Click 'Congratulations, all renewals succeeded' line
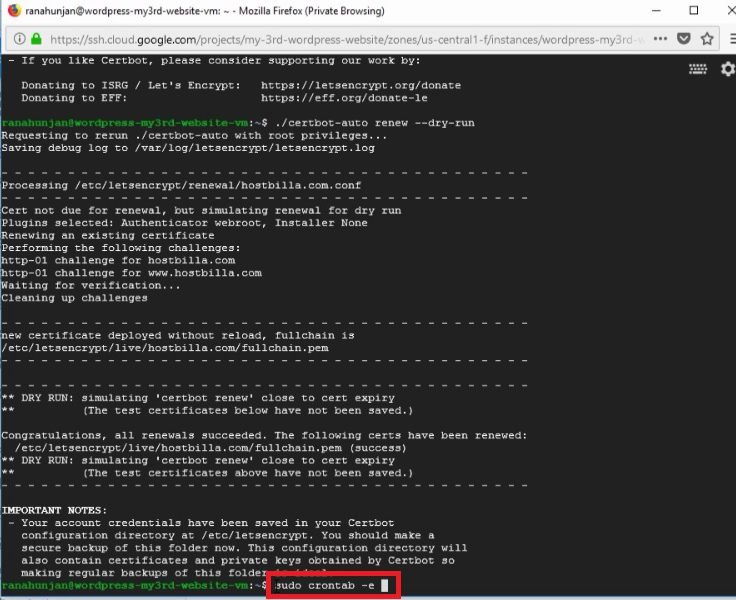The height and width of the screenshot is (600, 736). [264, 436]
